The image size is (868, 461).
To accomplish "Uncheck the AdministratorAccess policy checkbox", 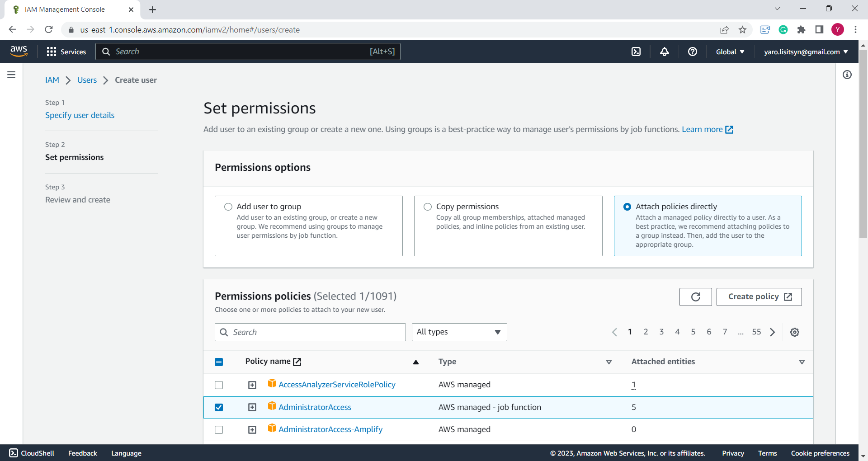I will [x=219, y=407].
